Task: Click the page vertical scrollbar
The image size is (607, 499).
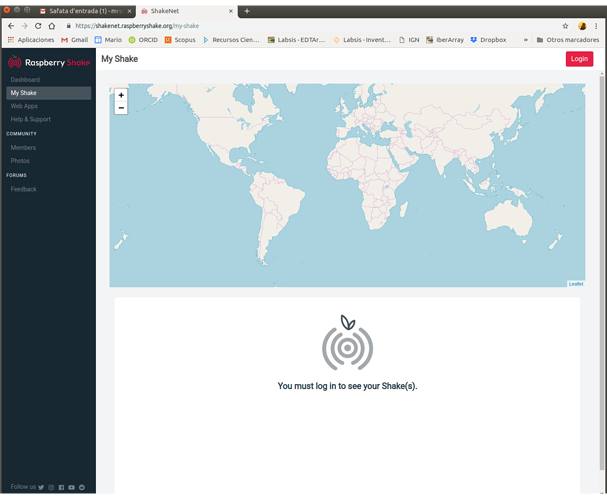Action: tap(602, 271)
